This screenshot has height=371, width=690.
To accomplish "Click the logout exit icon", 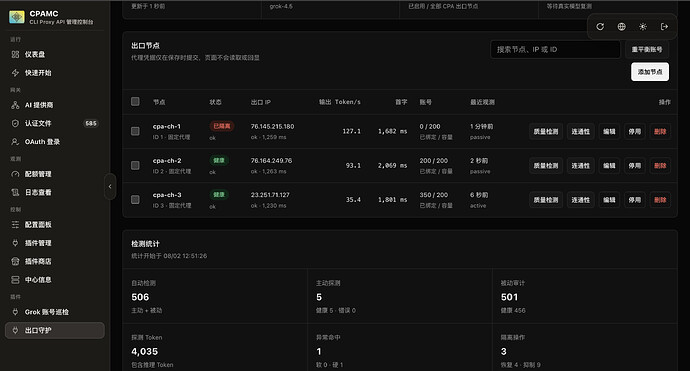I will [x=664, y=27].
